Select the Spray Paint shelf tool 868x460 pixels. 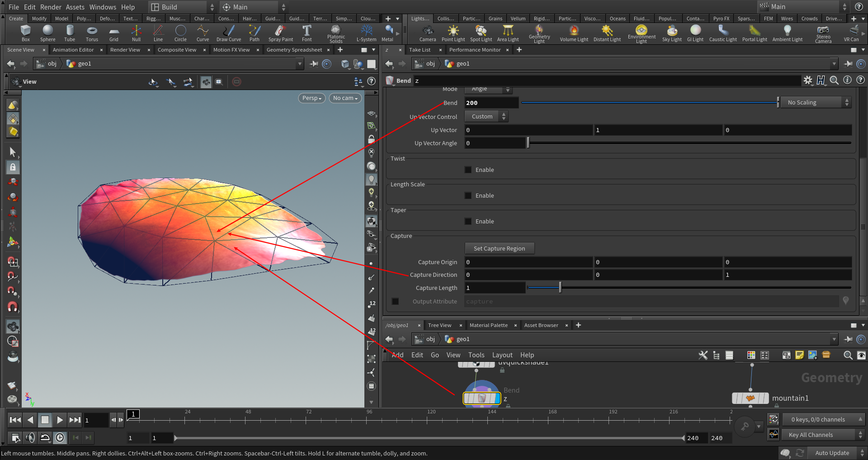(280, 32)
